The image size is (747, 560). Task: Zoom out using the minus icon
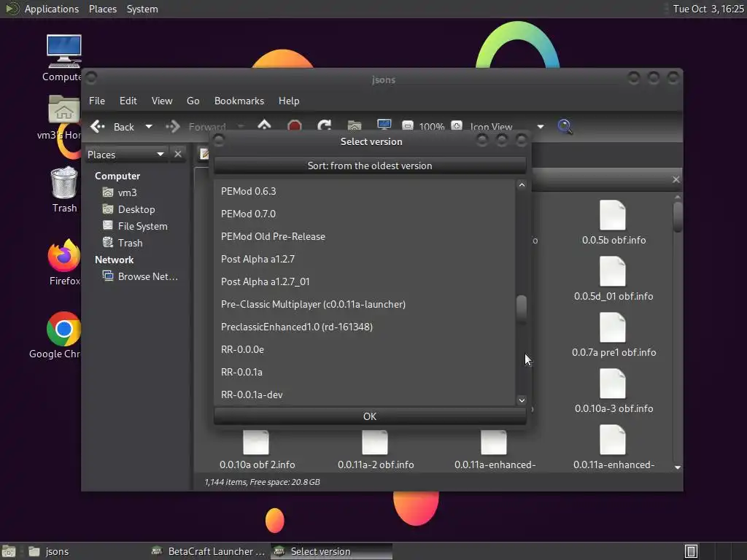point(408,126)
